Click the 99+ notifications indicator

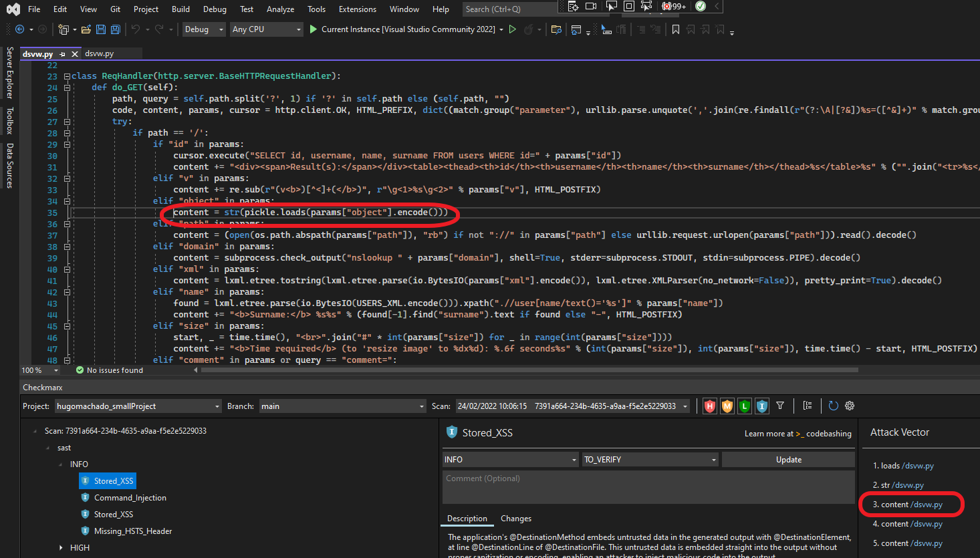674,6
